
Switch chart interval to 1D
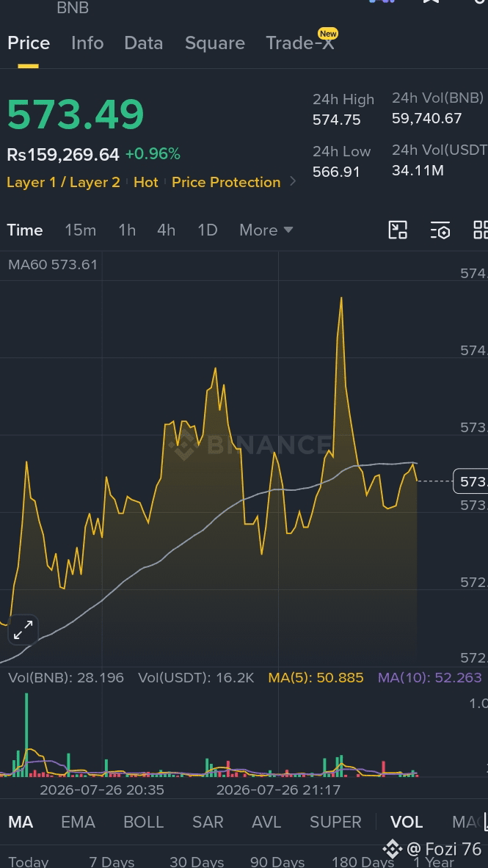[208, 230]
